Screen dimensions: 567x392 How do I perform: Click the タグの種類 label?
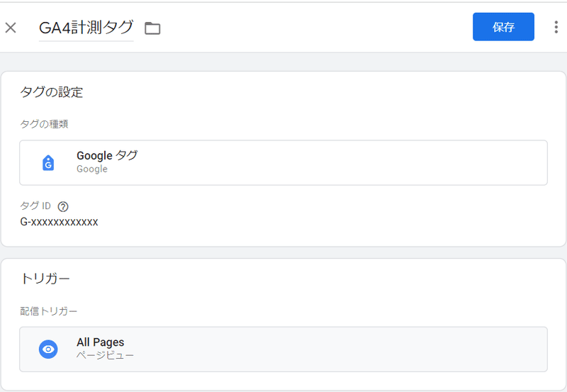[x=44, y=124]
